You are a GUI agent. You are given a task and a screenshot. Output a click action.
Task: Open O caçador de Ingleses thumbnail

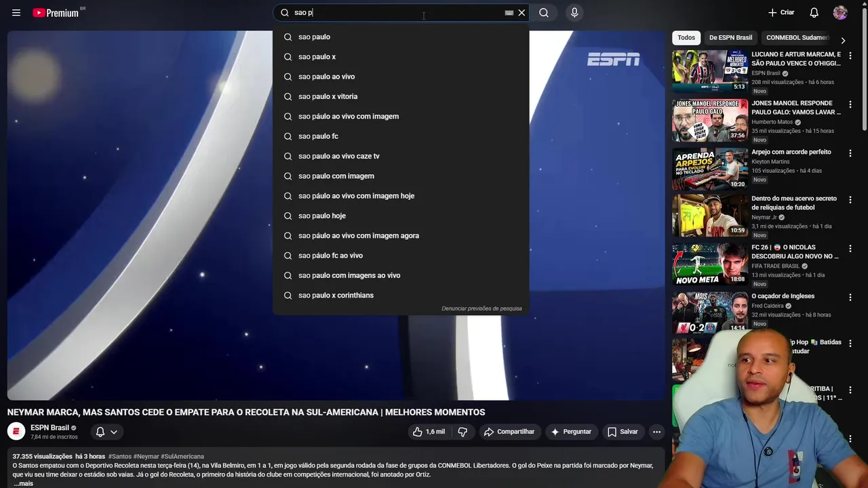click(710, 312)
